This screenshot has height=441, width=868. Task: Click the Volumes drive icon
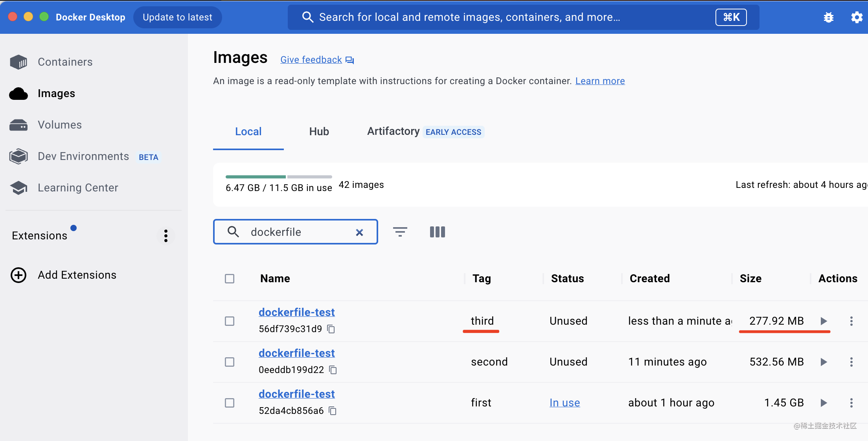(18, 125)
